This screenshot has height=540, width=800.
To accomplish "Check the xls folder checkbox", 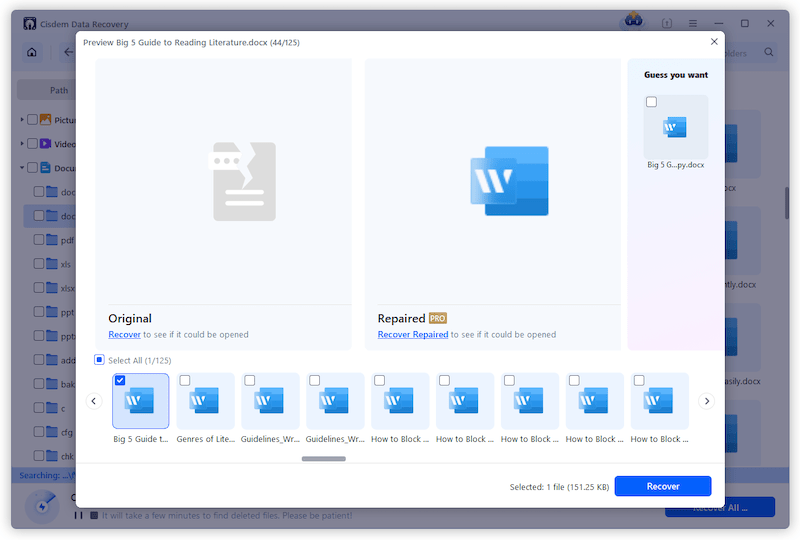I will 39,263.
